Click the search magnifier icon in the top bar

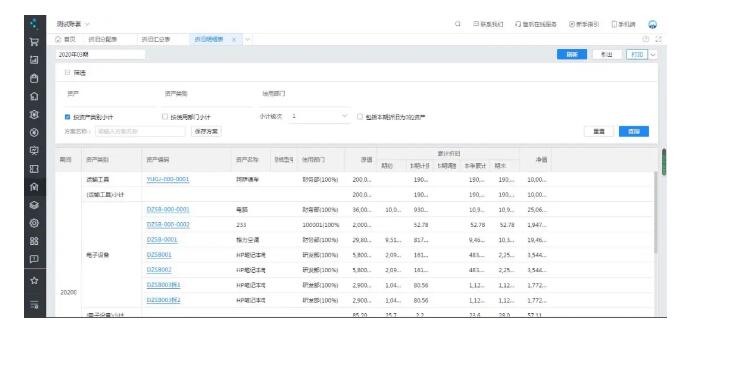[458, 24]
